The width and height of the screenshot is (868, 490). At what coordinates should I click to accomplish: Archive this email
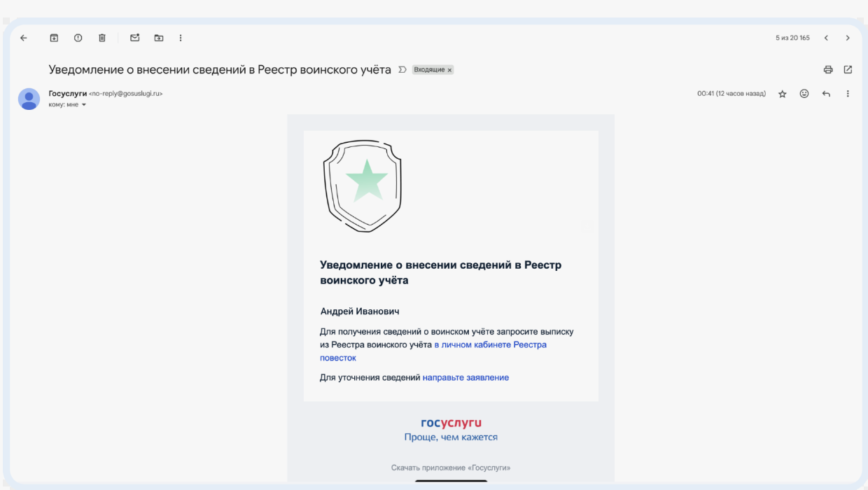(54, 38)
